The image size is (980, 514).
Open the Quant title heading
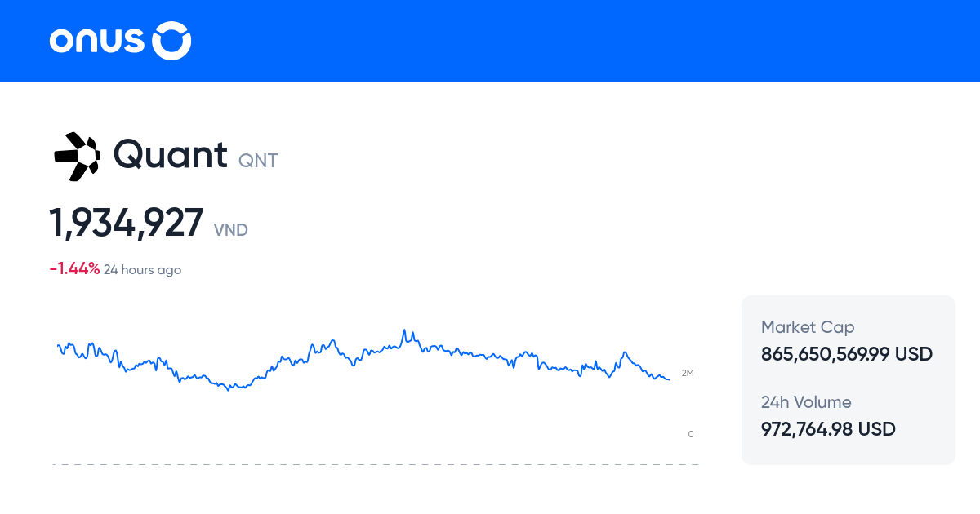(171, 155)
